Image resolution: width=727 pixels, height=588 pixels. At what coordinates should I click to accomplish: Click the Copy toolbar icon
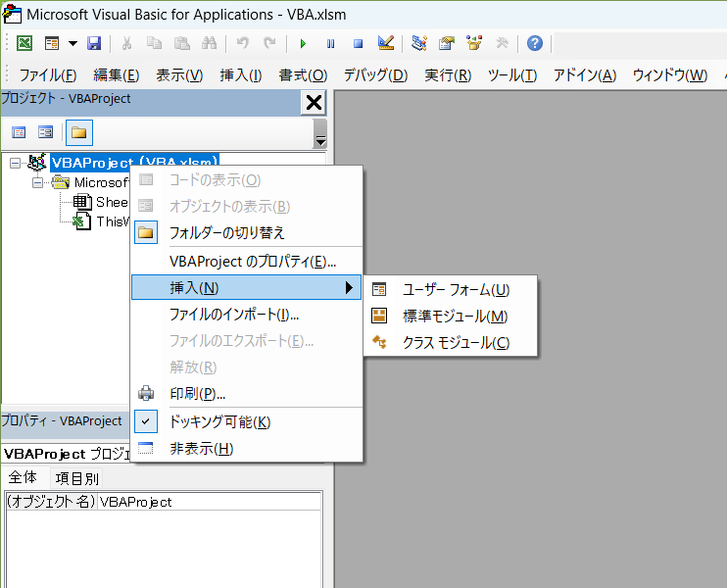[x=154, y=43]
